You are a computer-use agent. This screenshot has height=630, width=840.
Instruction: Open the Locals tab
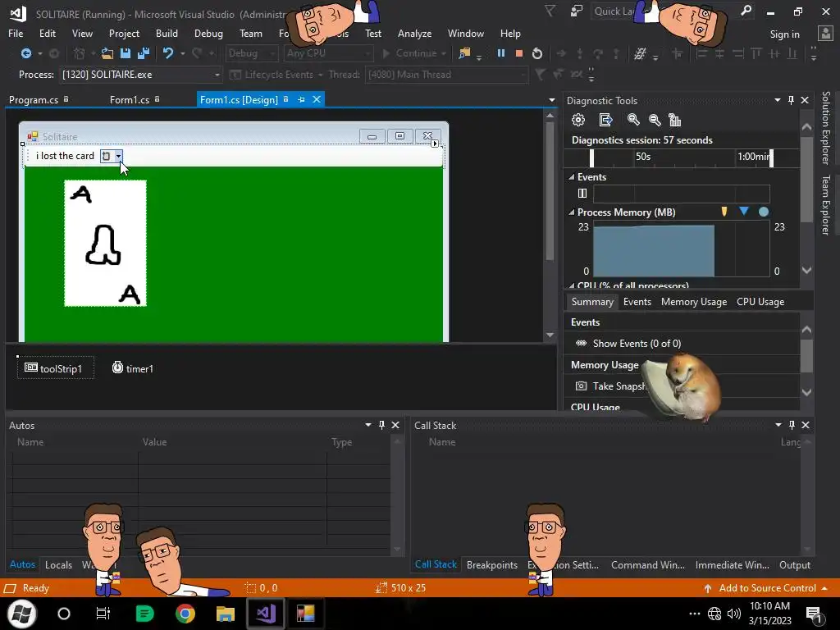click(58, 564)
